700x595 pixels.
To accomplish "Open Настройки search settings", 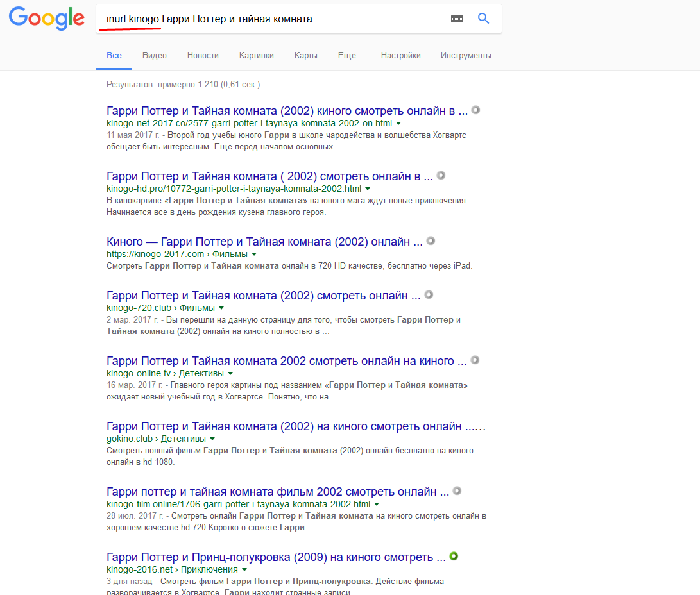I will coord(400,56).
